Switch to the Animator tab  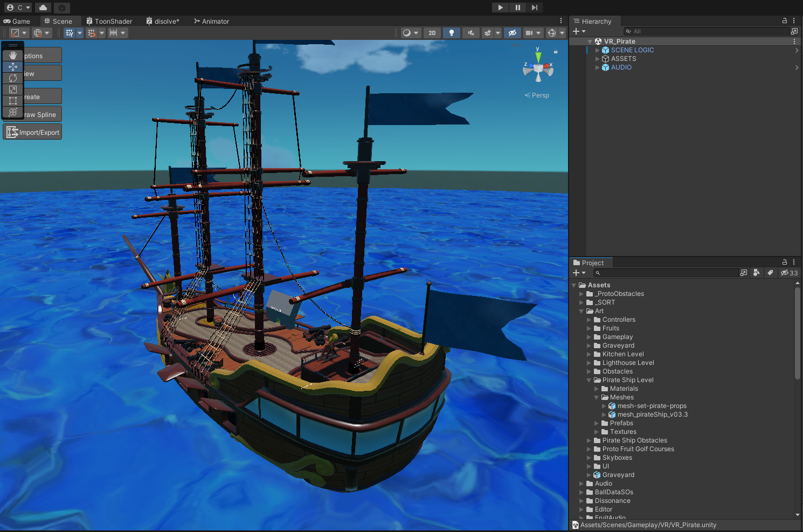(212, 21)
